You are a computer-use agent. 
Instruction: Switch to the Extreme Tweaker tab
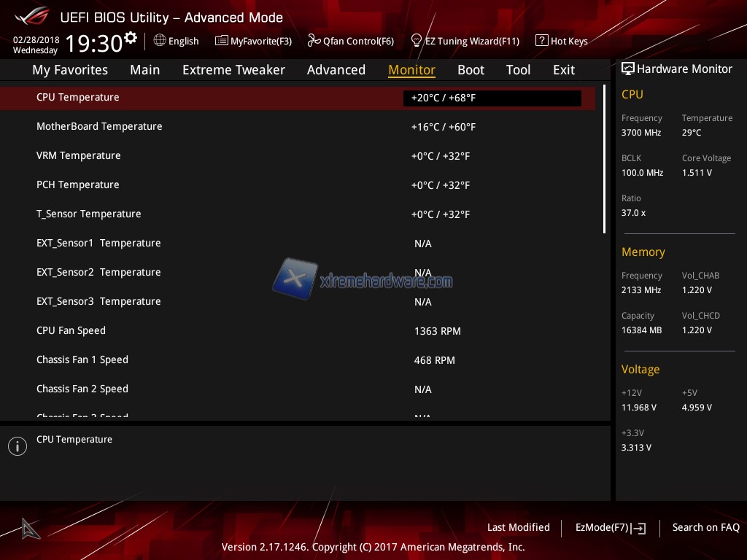click(233, 70)
